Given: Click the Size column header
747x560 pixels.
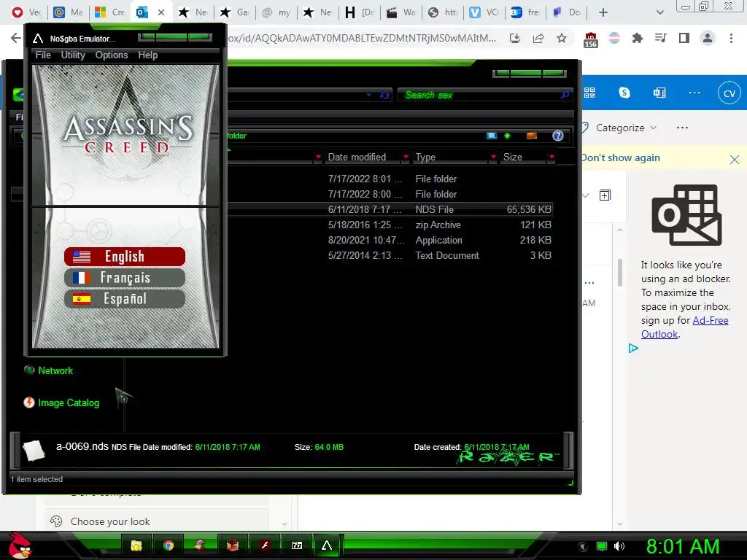Looking at the screenshot, I should 513,157.
